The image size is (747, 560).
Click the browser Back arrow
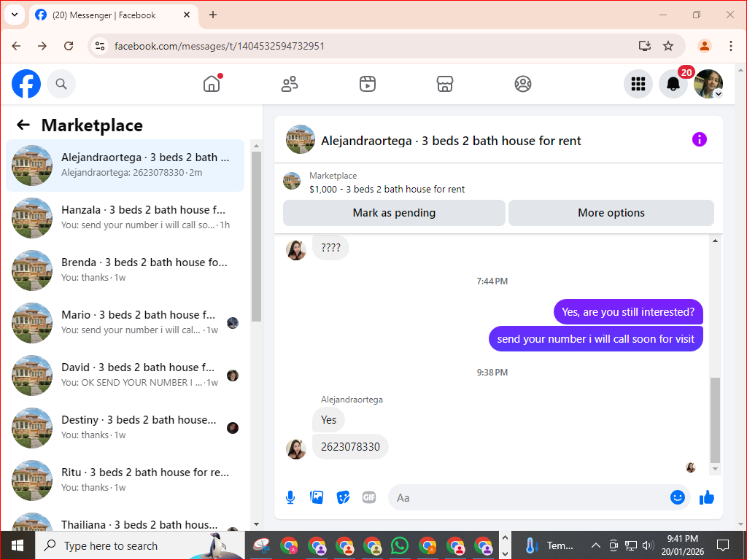coord(16,46)
